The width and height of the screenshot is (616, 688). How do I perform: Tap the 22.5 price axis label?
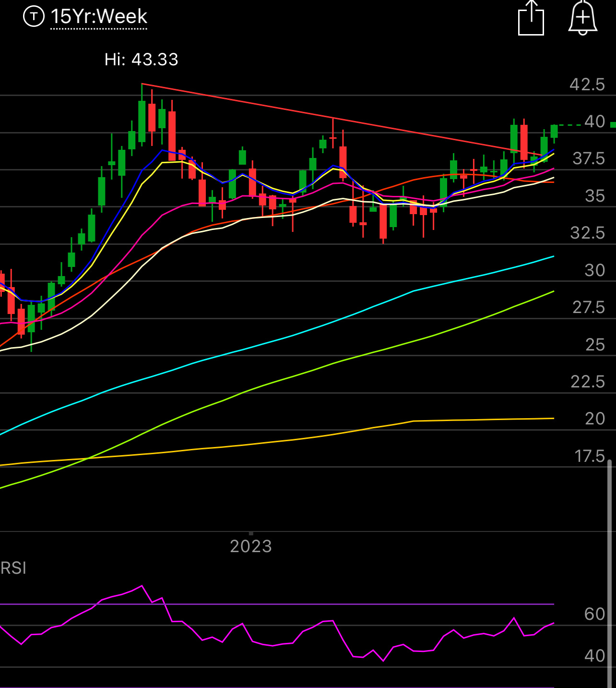(588, 382)
